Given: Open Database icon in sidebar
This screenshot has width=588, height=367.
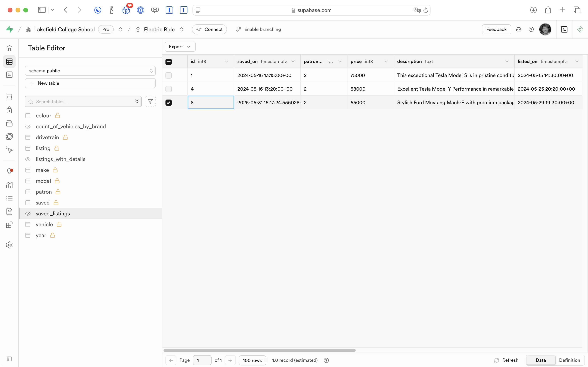Looking at the screenshot, I should tap(9, 97).
